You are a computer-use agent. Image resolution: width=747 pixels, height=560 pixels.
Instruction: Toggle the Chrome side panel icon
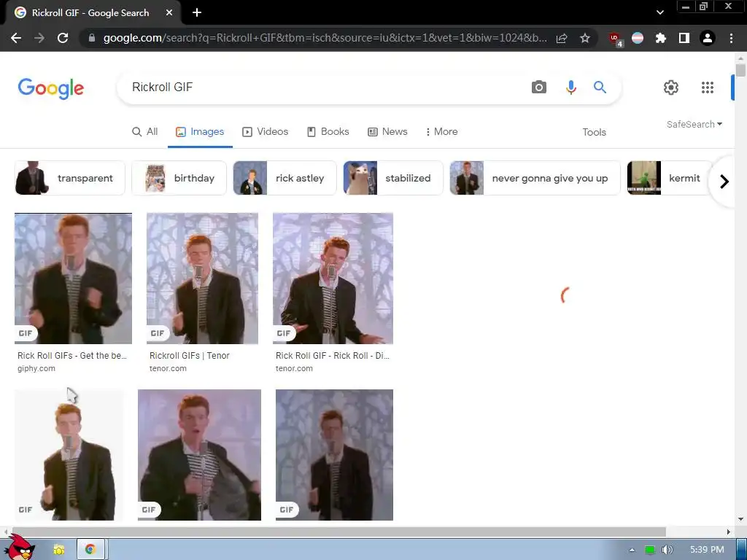pyautogui.click(x=684, y=38)
